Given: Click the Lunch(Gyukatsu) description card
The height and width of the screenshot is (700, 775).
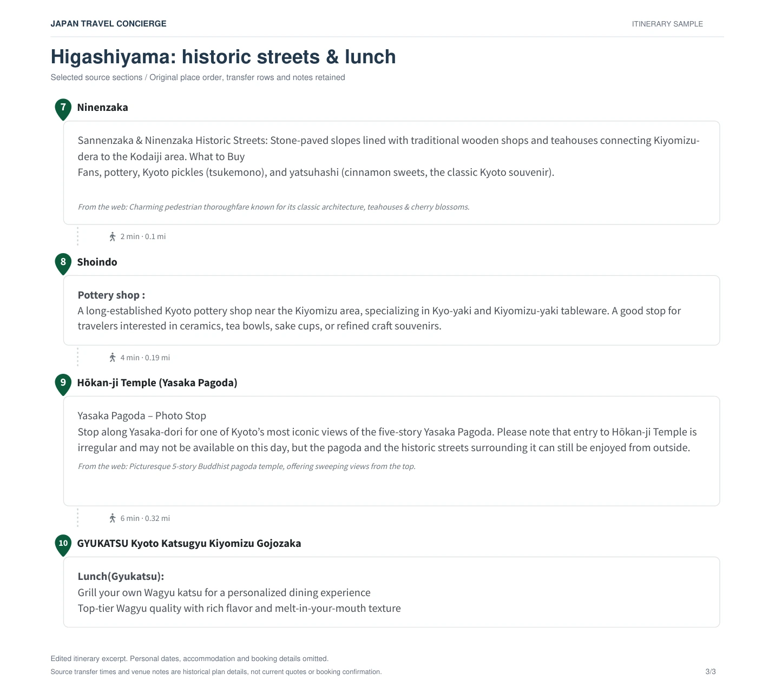Looking at the screenshot, I should click(391, 592).
